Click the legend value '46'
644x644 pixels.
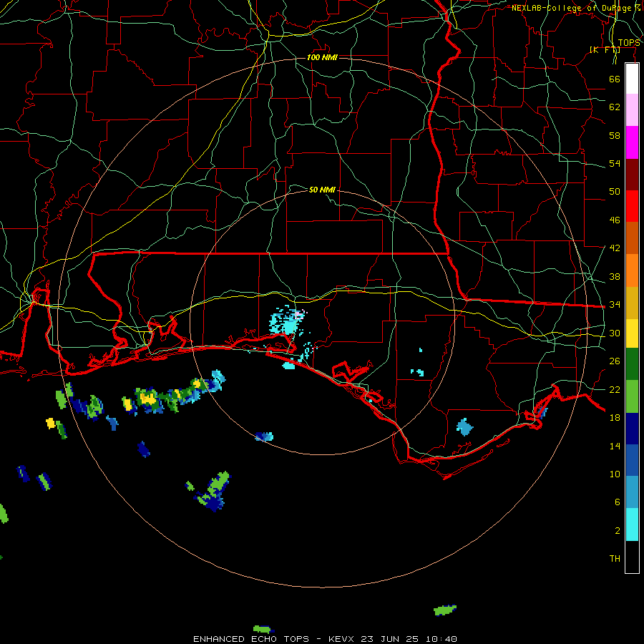coord(615,220)
